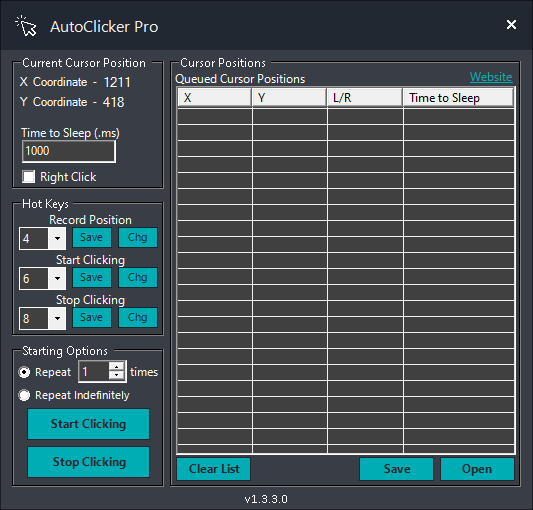
Task: Click the Time to Sleep (.ms) label
Action: tap(70, 133)
